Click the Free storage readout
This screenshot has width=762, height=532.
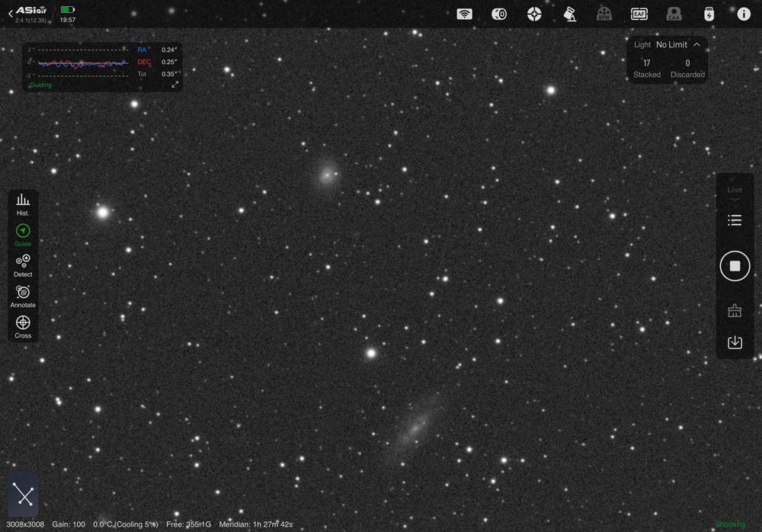click(x=188, y=524)
